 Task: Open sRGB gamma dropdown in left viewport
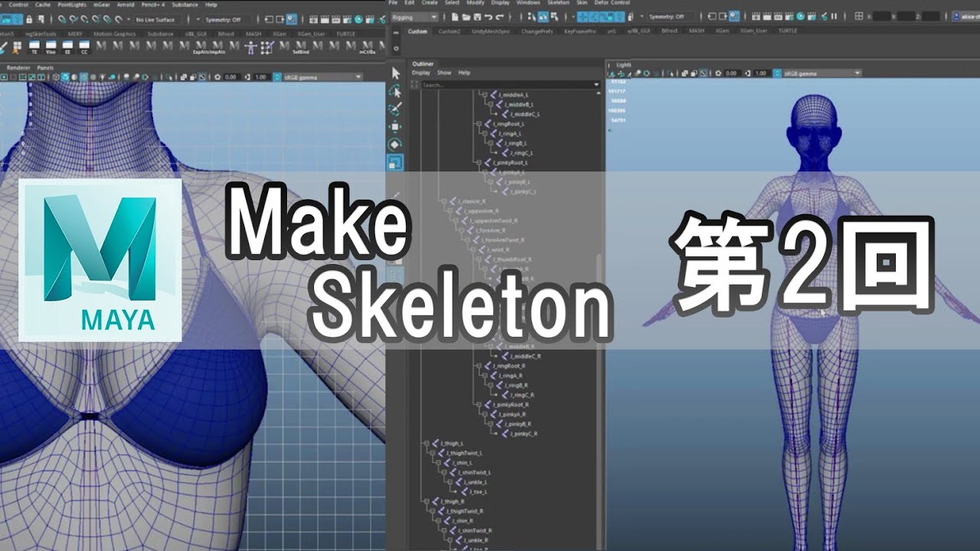323,77
